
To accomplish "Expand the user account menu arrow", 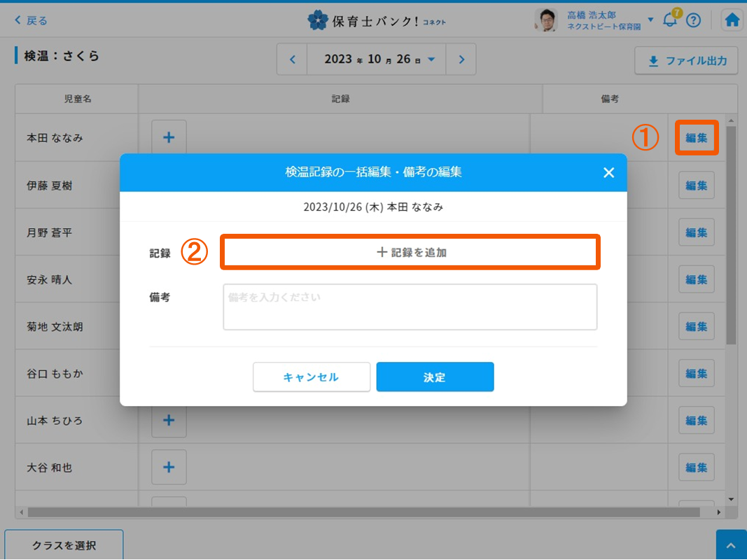I will coord(650,20).
